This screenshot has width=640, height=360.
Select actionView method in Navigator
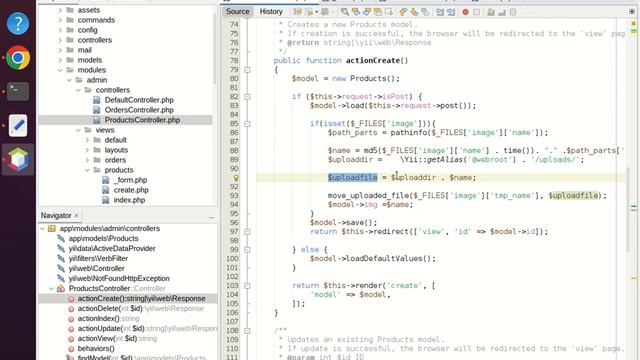117,338
